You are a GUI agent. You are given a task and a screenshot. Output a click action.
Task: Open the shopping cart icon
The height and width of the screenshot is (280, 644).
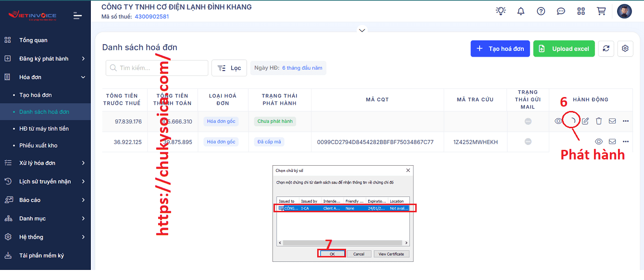pos(601,11)
